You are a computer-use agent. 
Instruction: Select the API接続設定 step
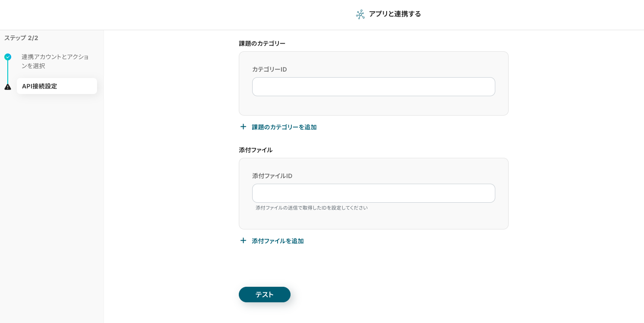[x=56, y=86]
